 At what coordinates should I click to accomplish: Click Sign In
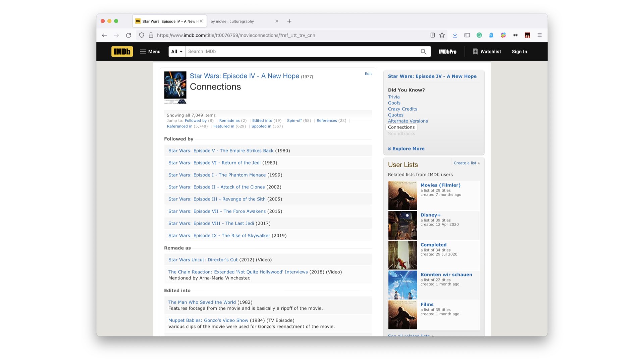pos(519,52)
